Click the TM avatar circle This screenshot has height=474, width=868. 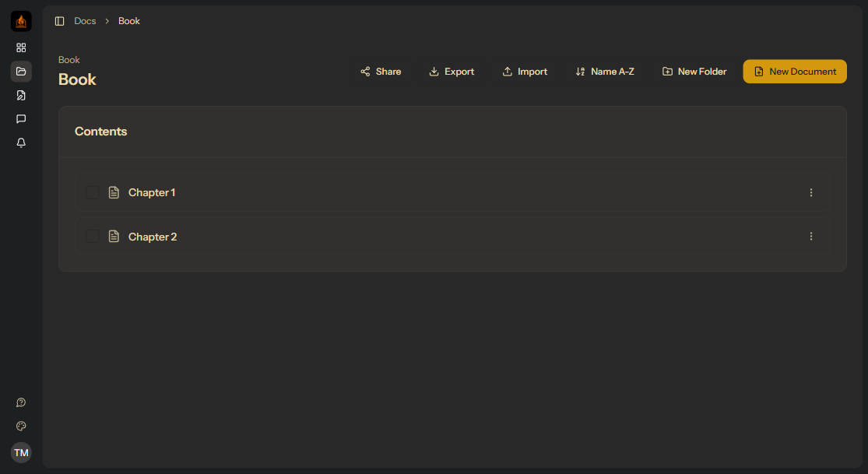pyautogui.click(x=21, y=452)
